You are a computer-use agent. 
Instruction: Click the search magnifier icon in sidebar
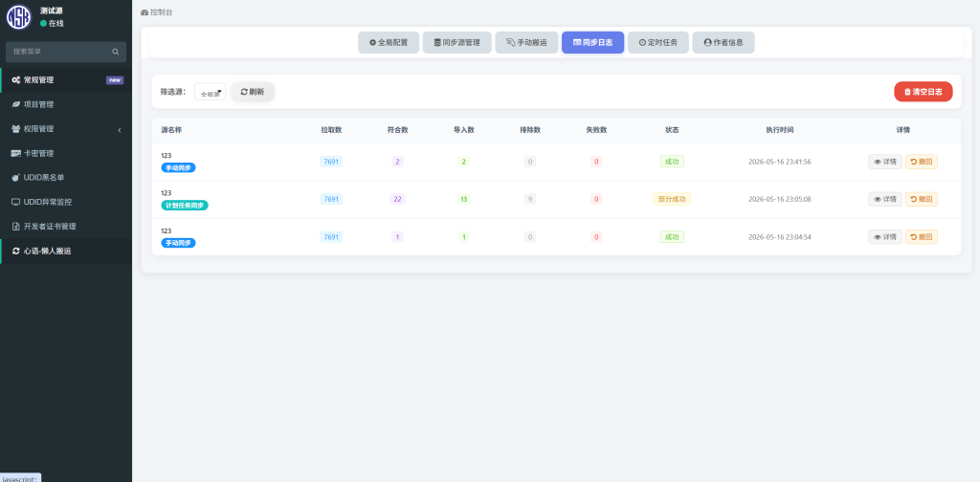pos(116,52)
